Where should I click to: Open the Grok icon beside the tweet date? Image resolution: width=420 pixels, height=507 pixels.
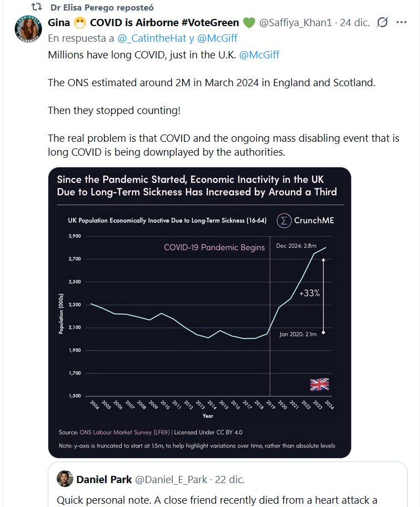coord(382,23)
